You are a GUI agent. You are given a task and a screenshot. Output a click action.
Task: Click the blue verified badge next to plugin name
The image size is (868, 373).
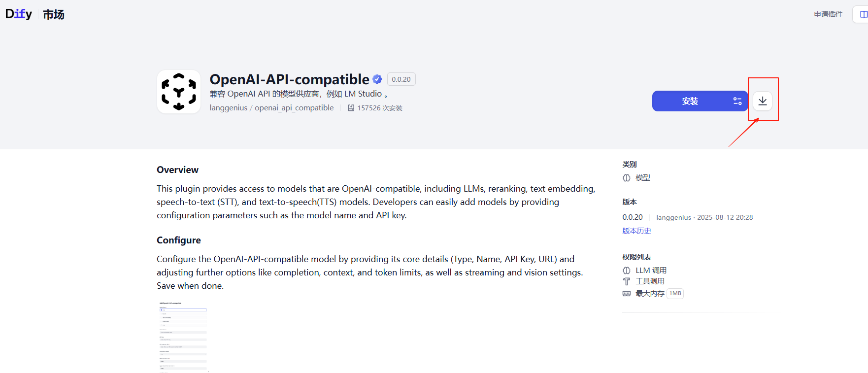click(377, 79)
